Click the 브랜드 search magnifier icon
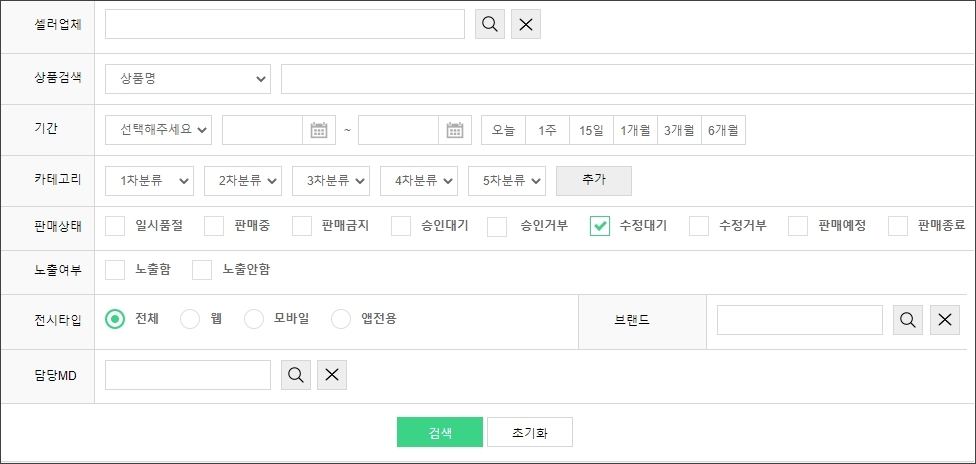The height and width of the screenshot is (464, 976). 908,320
